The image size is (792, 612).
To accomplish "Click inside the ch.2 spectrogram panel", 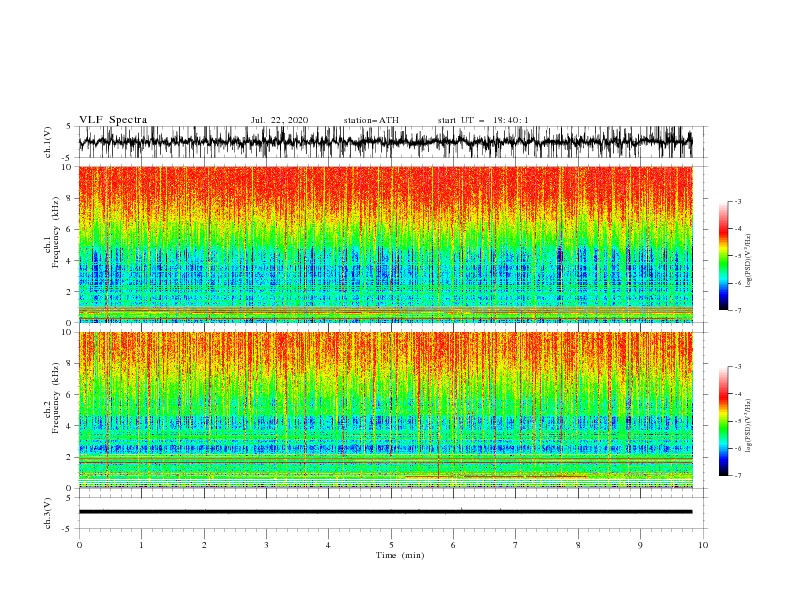I will click(x=385, y=410).
